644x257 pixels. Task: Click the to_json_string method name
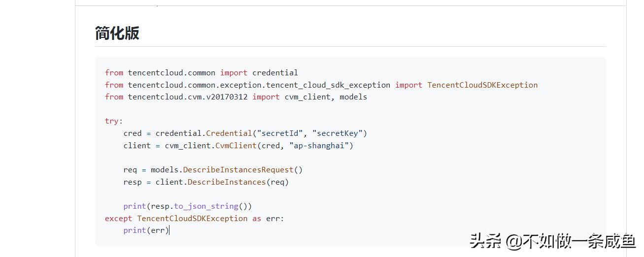tap(206, 206)
